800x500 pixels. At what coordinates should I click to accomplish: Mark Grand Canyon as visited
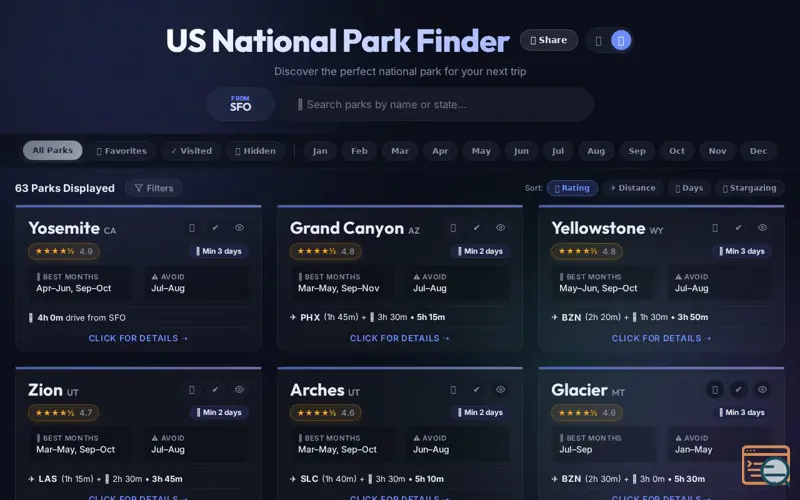477,228
